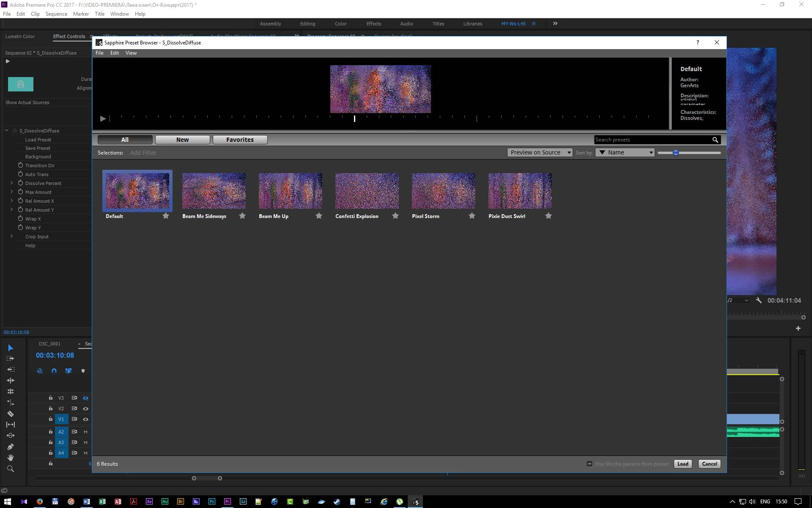Toggle Dissolve Percent animation stopwatch
Image resolution: width=812 pixels, height=508 pixels.
pyautogui.click(x=20, y=183)
